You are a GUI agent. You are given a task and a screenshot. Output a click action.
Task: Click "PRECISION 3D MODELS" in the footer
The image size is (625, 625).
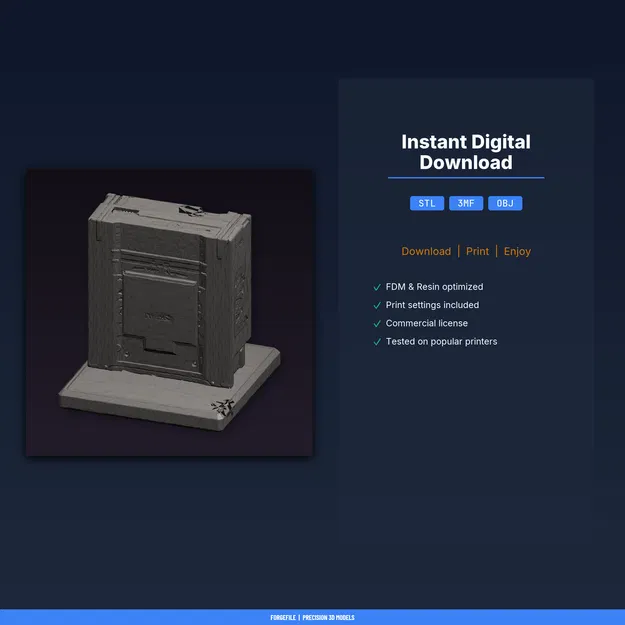(328, 617)
